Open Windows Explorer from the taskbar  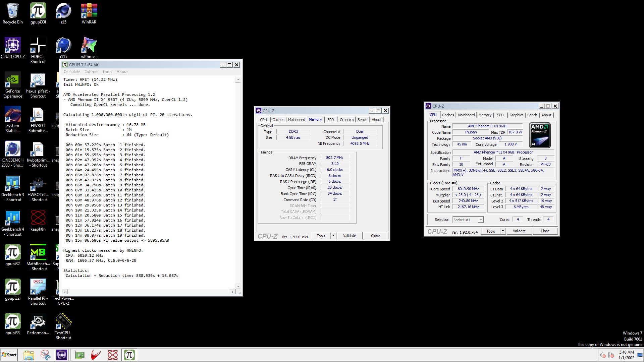[29, 355]
